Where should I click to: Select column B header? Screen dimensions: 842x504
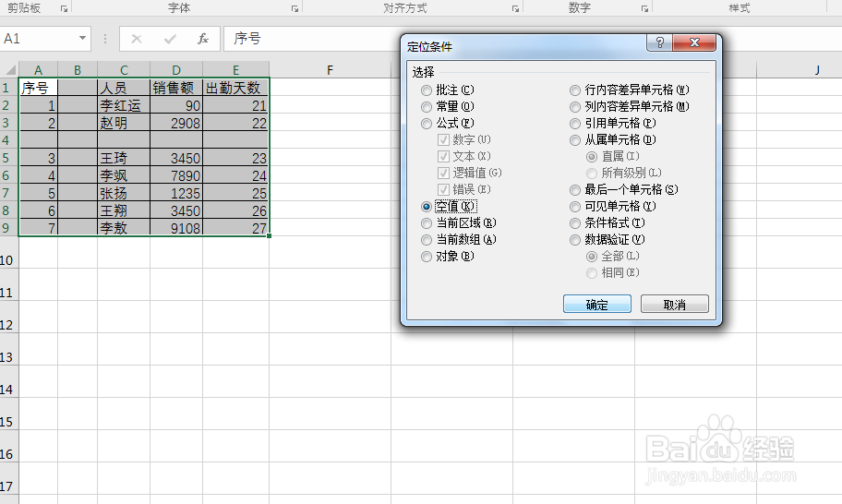pyautogui.click(x=78, y=70)
